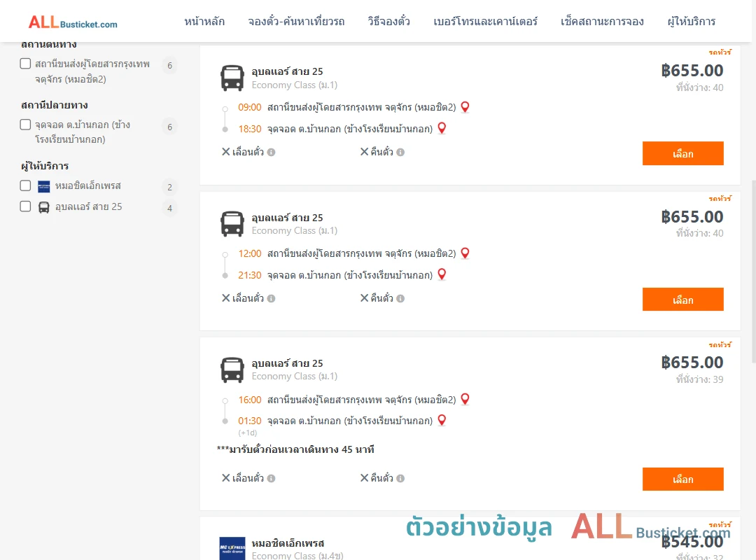Click info icon beside คืนตั๋ว in 09:00 card
Image resolution: width=756 pixels, height=560 pixels.
pos(400,153)
